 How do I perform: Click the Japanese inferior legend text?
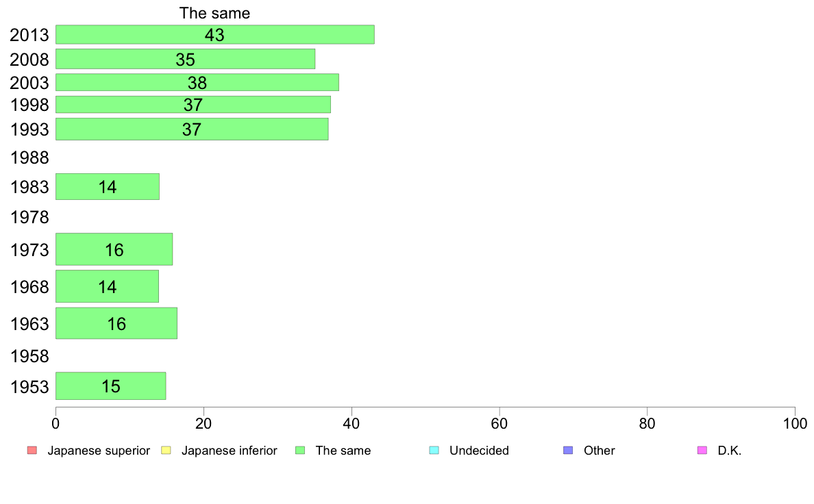pyautogui.click(x=229, y=451)
